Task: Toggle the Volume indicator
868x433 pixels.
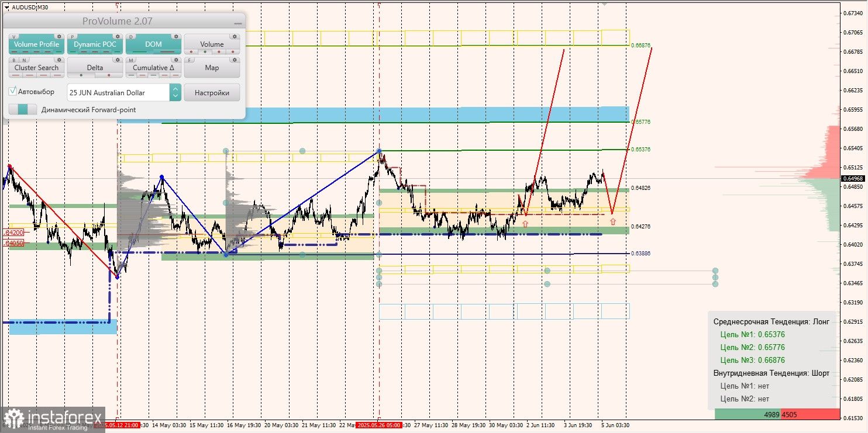Action: (212, 44)
